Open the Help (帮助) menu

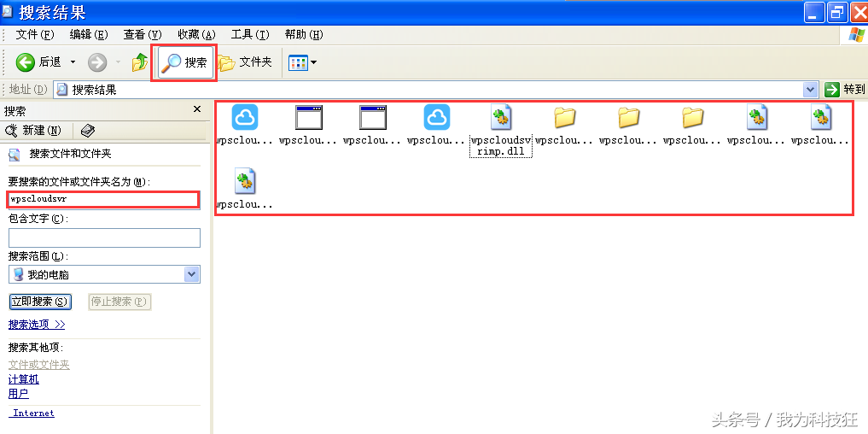pos(304,35)
